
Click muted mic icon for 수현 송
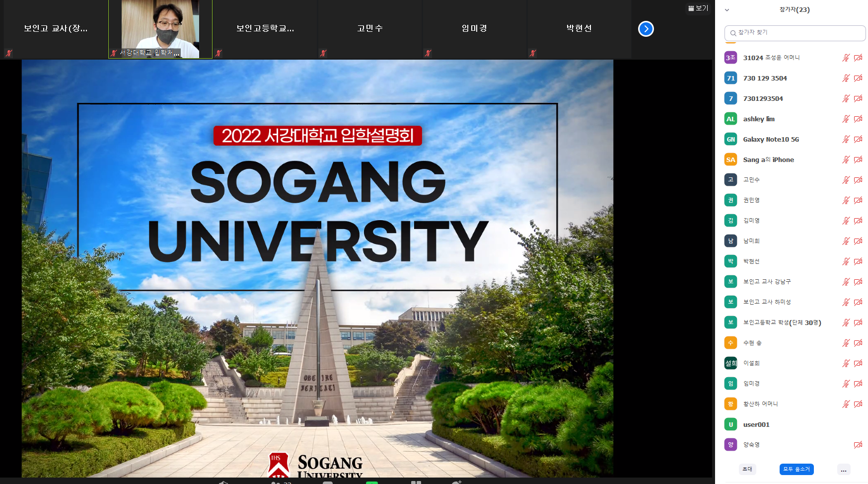click(x=846, y=343)
